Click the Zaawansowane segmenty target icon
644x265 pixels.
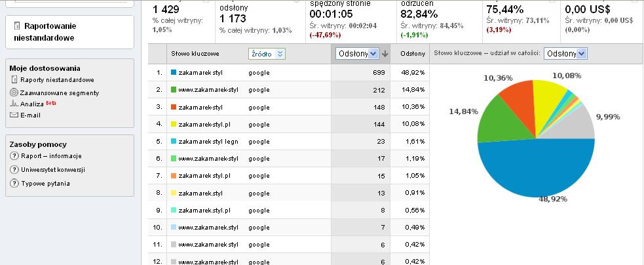pyautogui.click(x=14, y=92)
